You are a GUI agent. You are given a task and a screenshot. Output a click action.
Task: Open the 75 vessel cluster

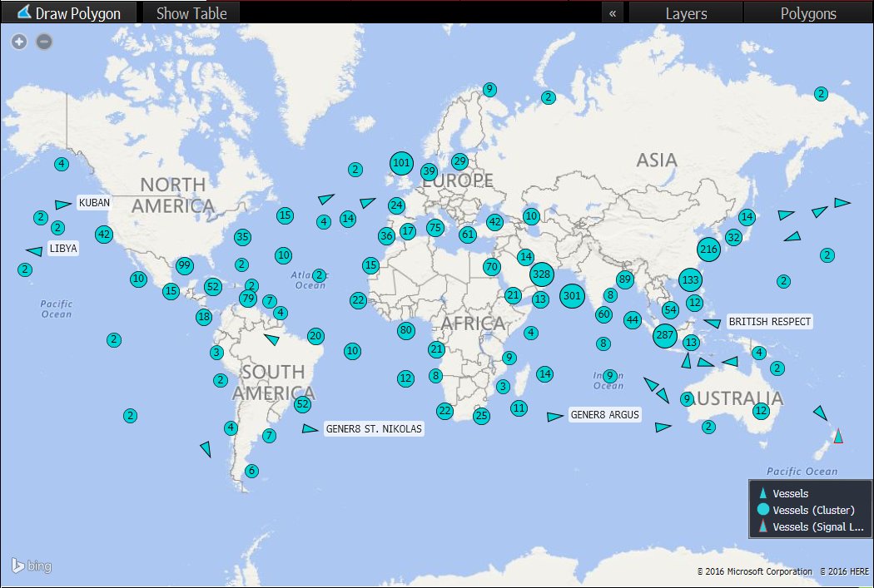pyautogui.click(x=435, y=227)
